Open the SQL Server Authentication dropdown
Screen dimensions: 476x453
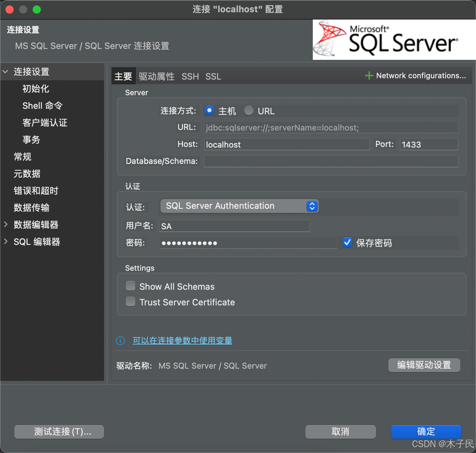pos(239,206)
